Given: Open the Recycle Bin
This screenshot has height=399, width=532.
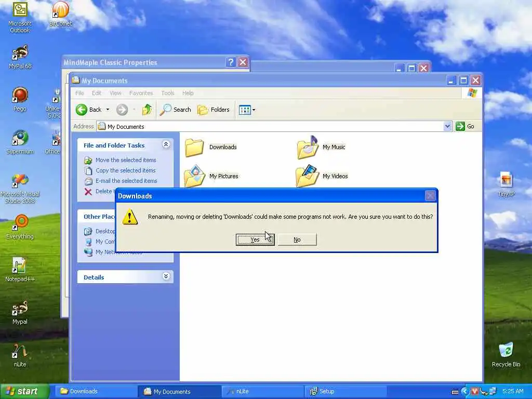Looking at the screenshot, I should click(x=506, y=355).
